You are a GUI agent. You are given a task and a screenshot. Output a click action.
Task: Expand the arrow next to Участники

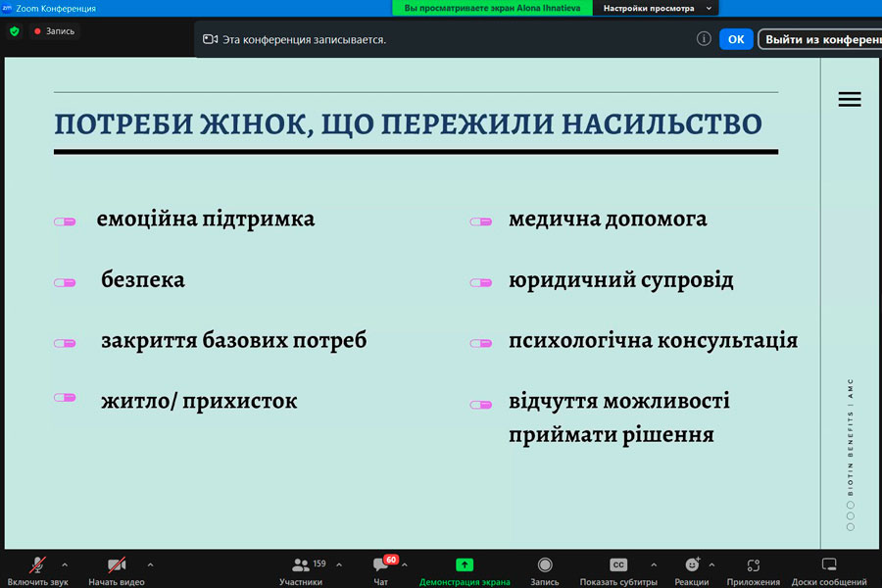tap(339, 564)
